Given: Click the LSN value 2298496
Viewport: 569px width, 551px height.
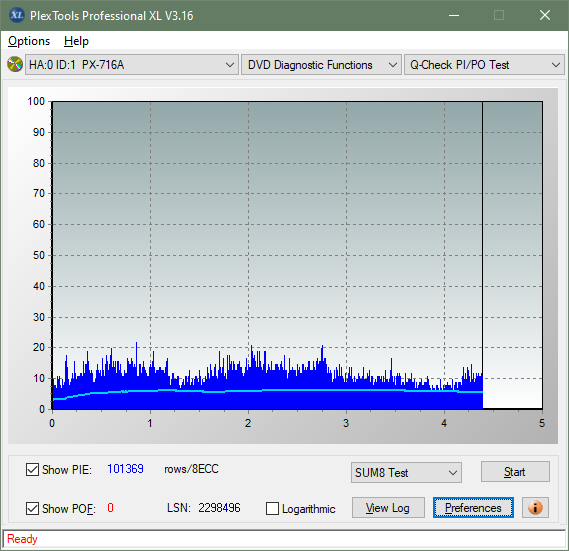Looking at the screenshot, I should pyautogui.click(x=219, y=507).
